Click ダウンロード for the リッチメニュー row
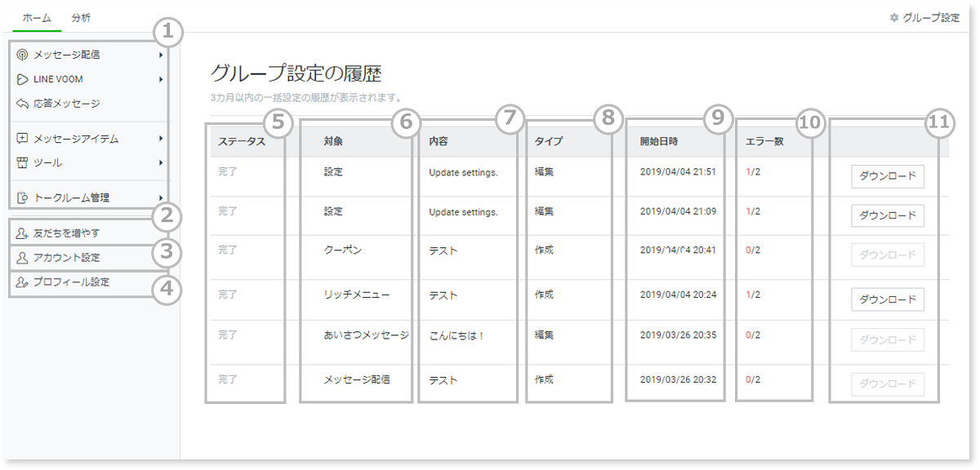 pos(888,299)
